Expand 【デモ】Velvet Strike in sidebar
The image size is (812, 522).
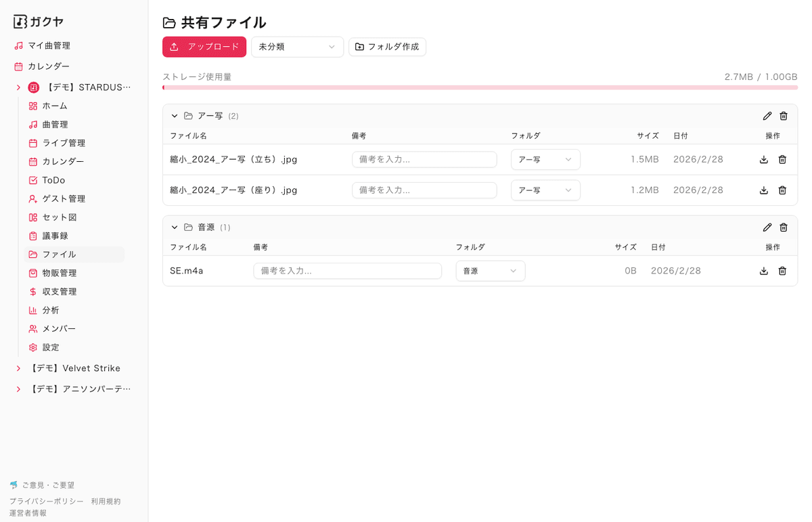18,368
